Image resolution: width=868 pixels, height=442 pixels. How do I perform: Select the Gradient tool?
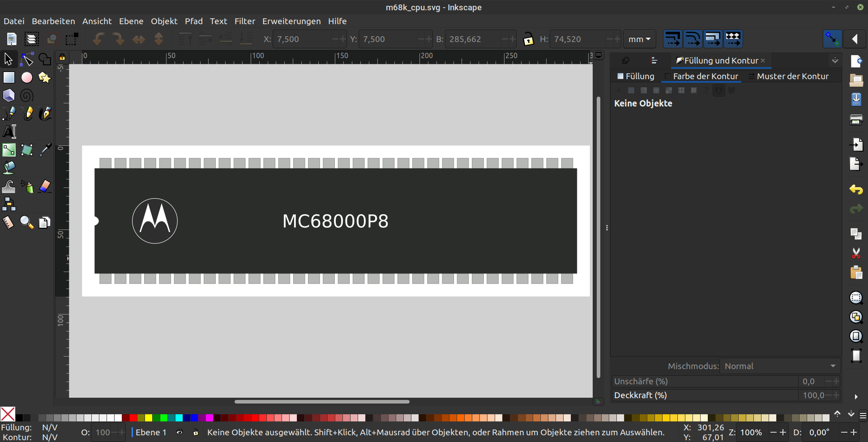[x=9, y=150]
